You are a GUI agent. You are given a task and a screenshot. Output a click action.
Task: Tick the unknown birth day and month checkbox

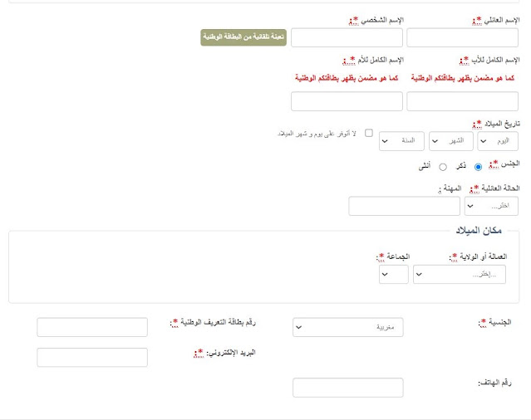[368, 133]
